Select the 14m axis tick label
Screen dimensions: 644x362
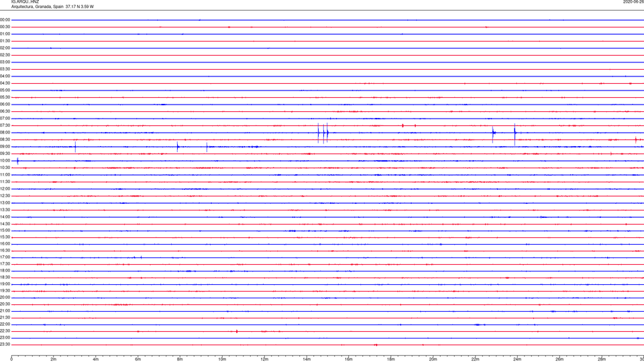point(307,359)
